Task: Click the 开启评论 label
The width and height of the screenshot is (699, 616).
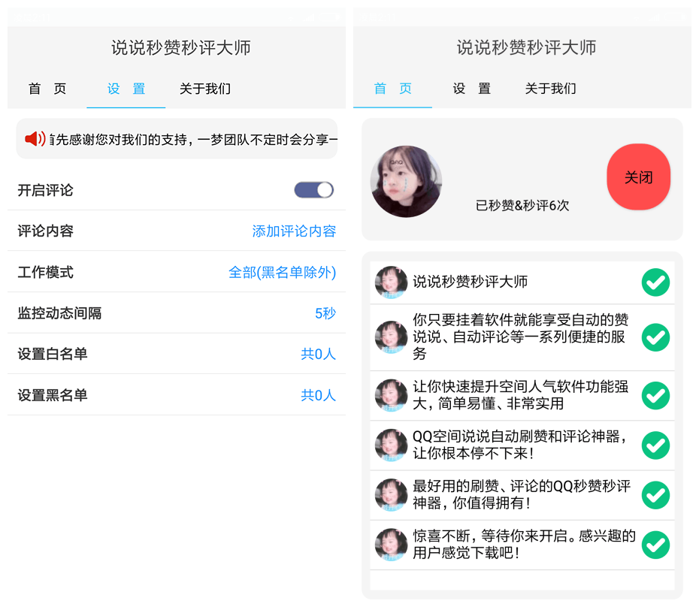Action: click(x=45, y=190)
